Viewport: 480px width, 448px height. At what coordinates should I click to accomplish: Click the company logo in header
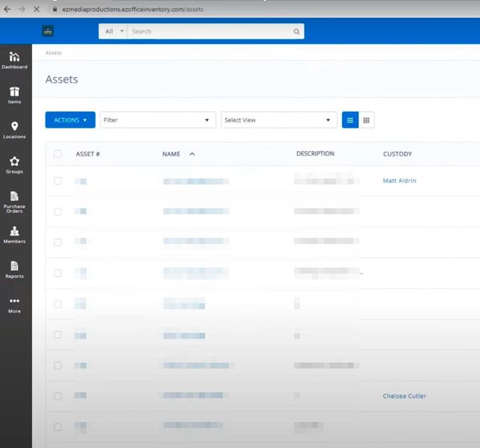pos(48,31)
